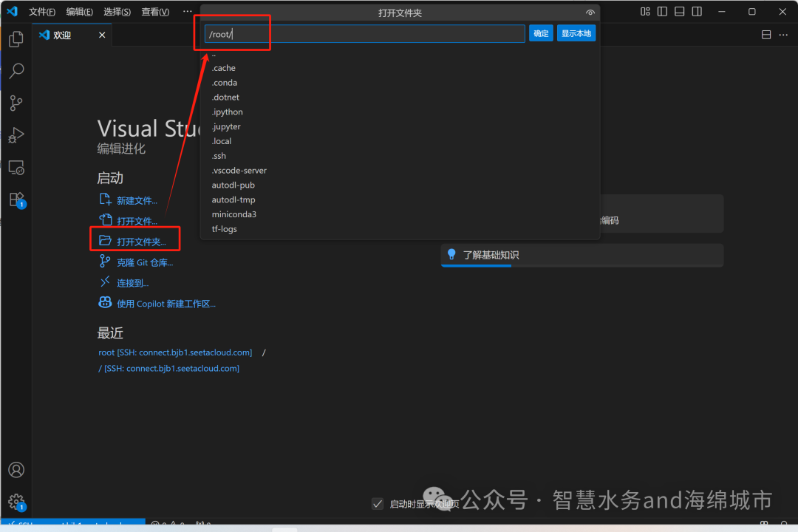The image size is (798, 532).
Task: Click the 确定 button
Action: pos(540,33)
